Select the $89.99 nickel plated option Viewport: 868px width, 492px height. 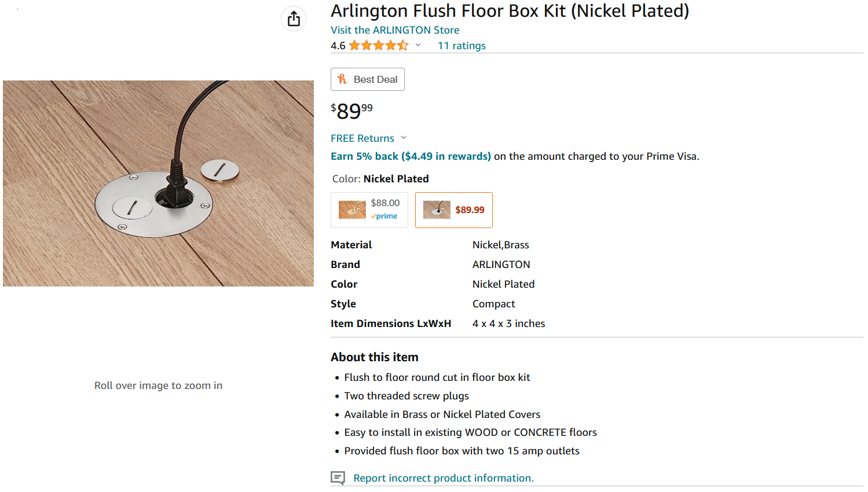pyautogui.click(x=454, y=210)
